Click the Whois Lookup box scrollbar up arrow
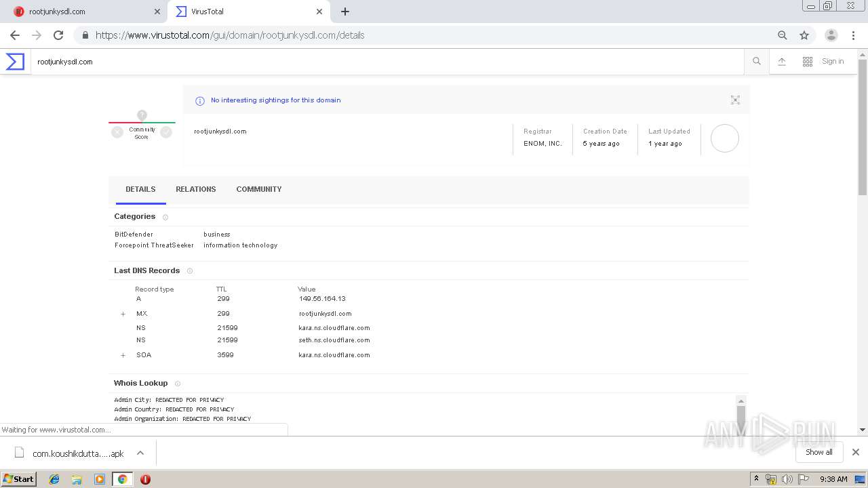 (741, 401)
